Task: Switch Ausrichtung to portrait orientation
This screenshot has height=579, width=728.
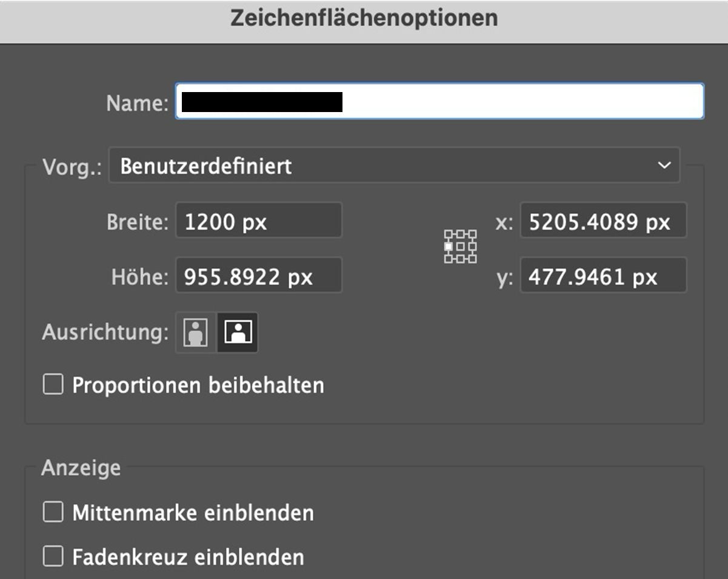Action: [194, 332]
